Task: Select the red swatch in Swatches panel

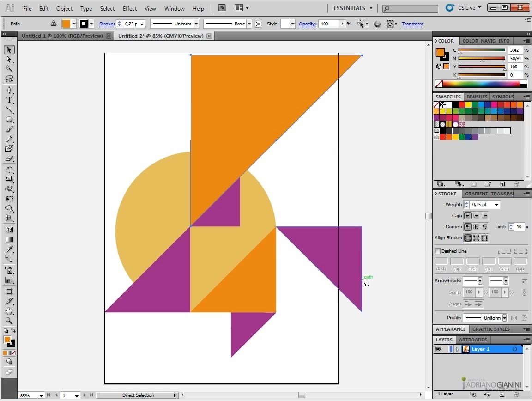Action: [x=462, y=104]
